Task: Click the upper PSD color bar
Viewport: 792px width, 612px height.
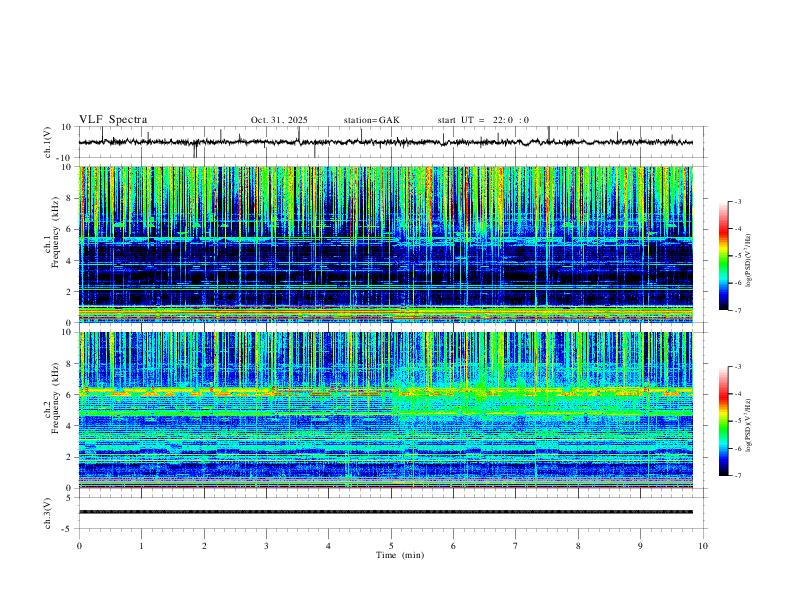Action: (724, 256)
